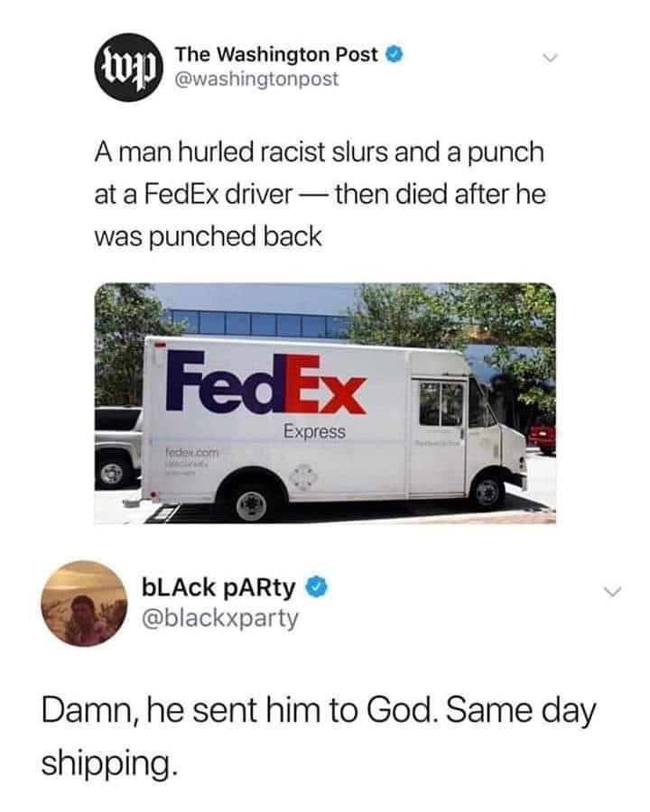This screenshot has height=812, width=650.
Task: Open the @blackxparty handle link
Action: pyautogui.click(x=219, y=617)
